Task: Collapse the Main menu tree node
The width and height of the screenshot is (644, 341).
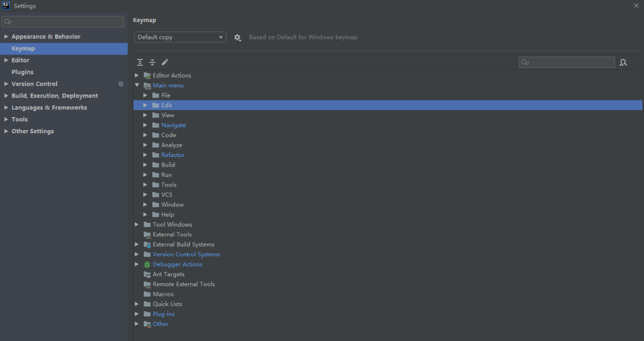Action: 137,85
